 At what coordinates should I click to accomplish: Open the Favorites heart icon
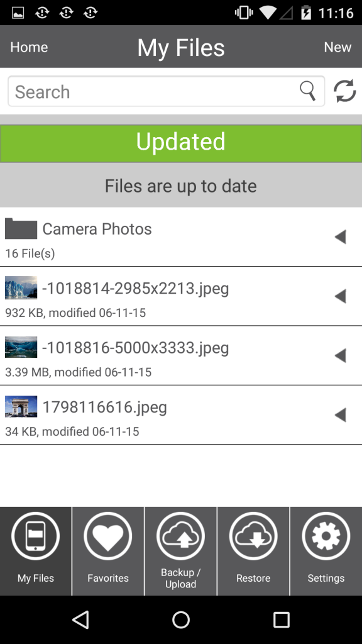pyautogui.click(x=107, y=535)
